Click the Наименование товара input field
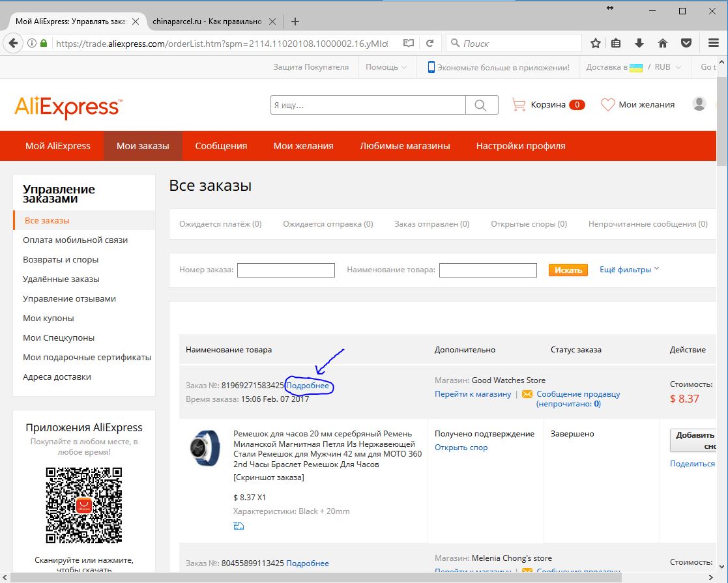 click(x=488, y=270)
